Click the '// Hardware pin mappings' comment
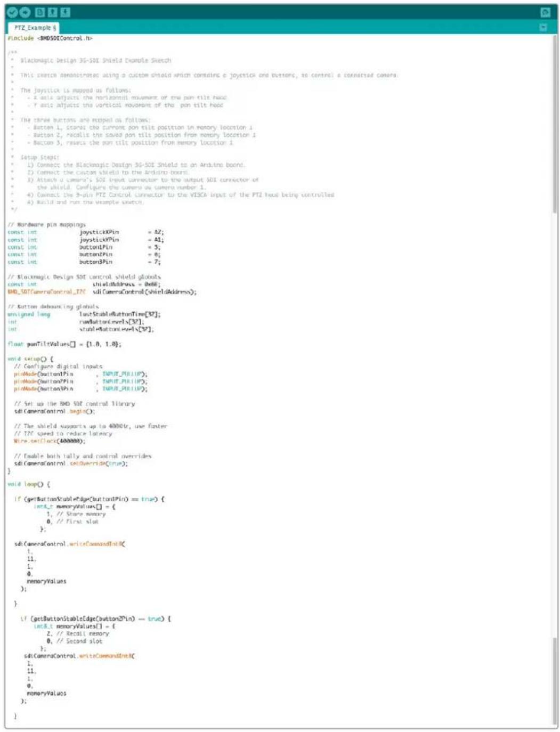 pos(47,225)
